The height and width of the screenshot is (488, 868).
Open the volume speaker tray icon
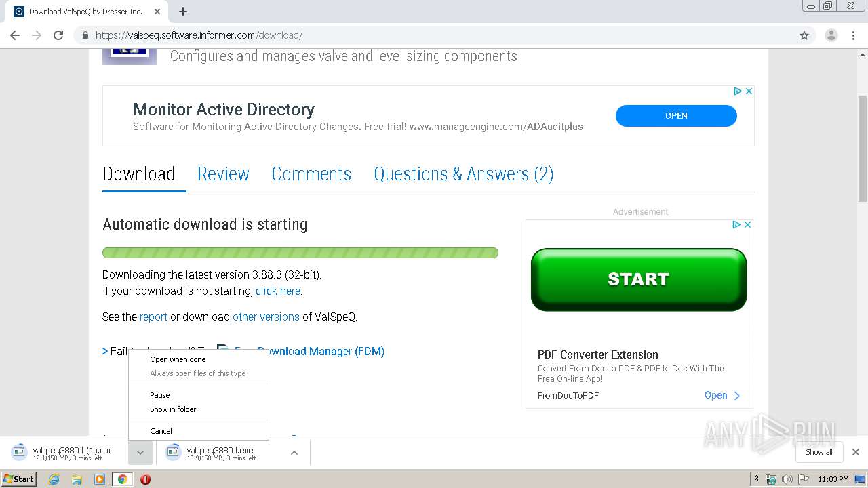[x=787, y=479]
